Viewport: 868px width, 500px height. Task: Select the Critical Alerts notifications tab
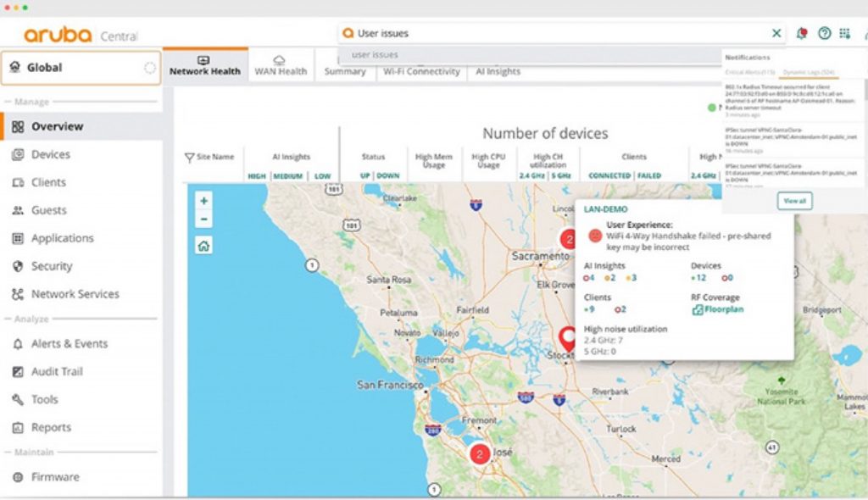[750, 73]
